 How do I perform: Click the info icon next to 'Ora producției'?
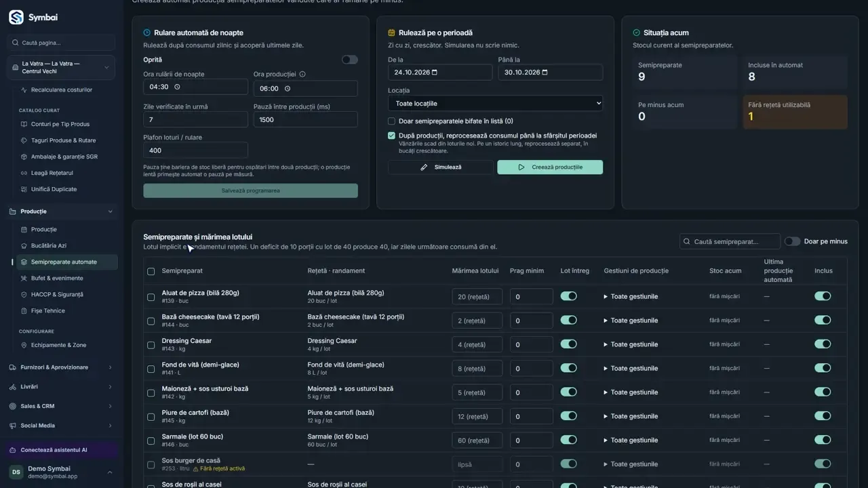pos(302,75)
